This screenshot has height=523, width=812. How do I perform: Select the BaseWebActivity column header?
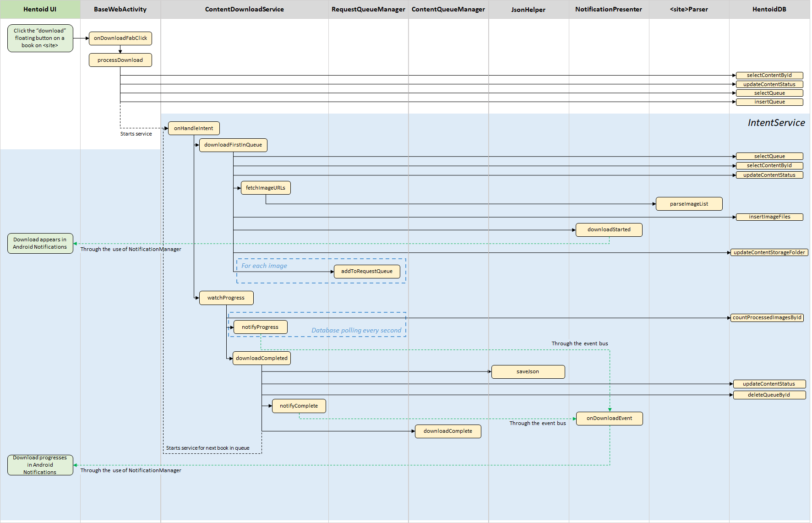coord(120,9)
